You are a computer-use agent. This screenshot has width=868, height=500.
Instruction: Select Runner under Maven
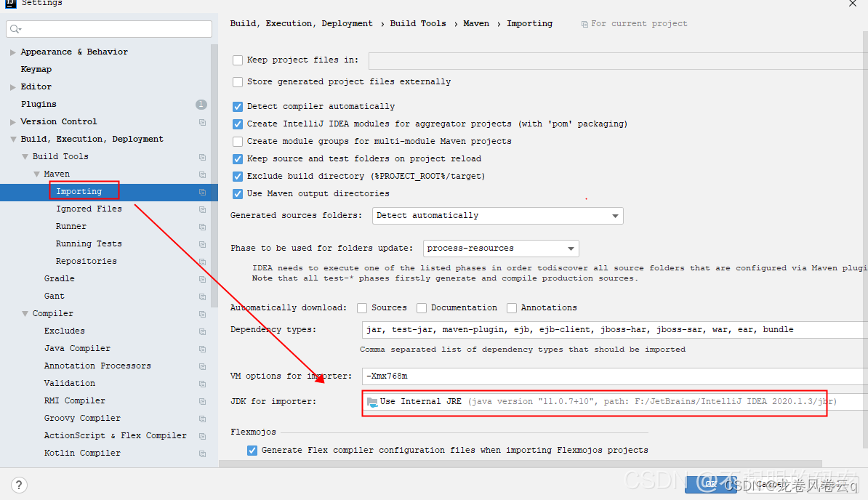click(x=71, y=226)
